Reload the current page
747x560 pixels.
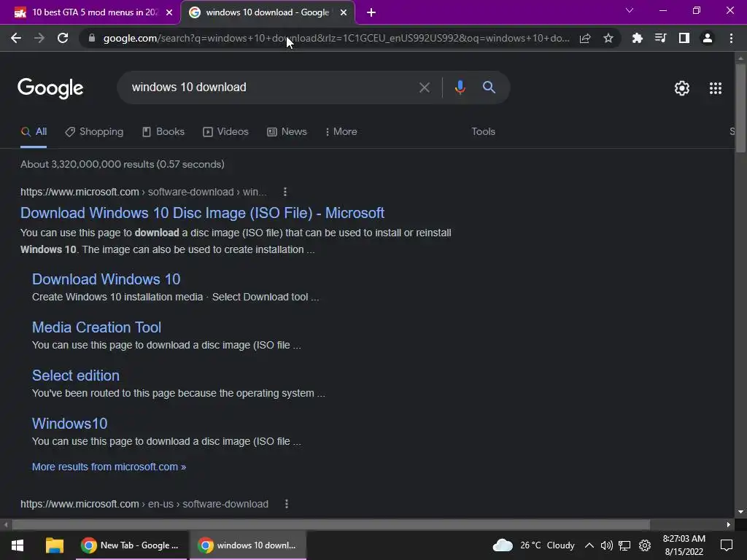coord(63,38)
